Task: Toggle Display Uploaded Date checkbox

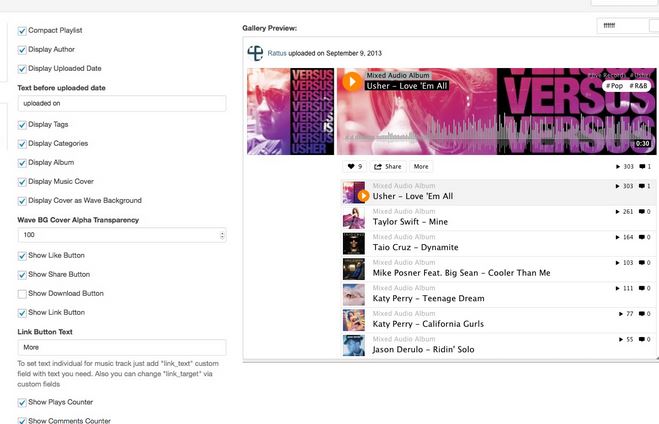Action: [22, 68]
